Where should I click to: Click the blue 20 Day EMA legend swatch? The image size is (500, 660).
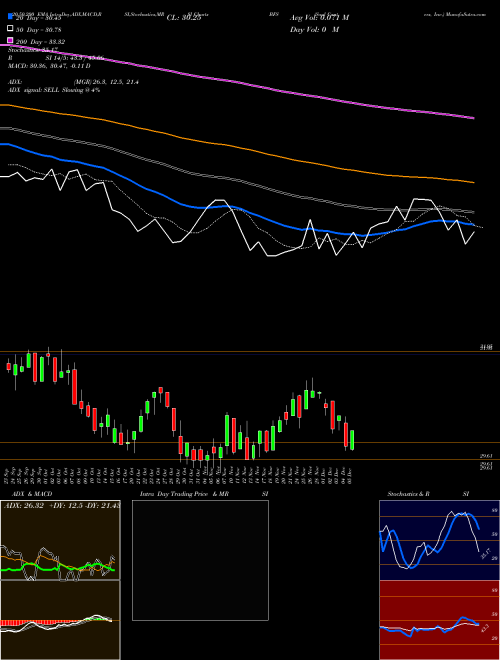click(x=10, y=16)
